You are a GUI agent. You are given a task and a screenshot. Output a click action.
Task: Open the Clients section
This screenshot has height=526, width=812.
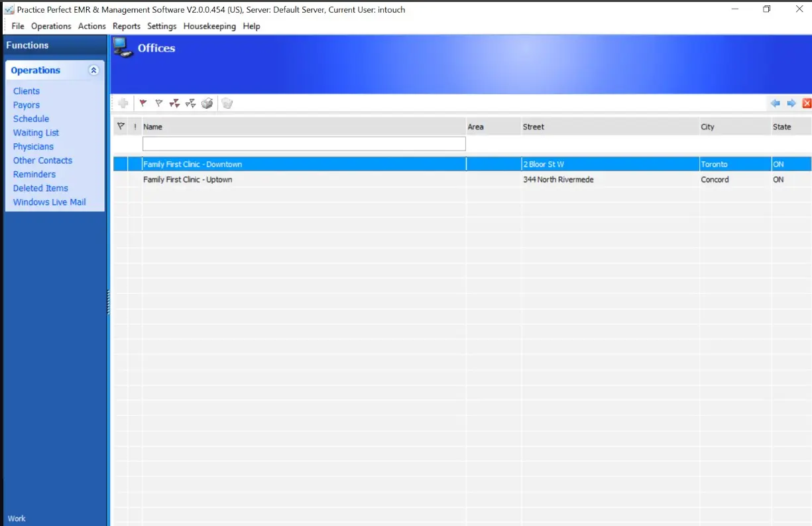[27, 91]
